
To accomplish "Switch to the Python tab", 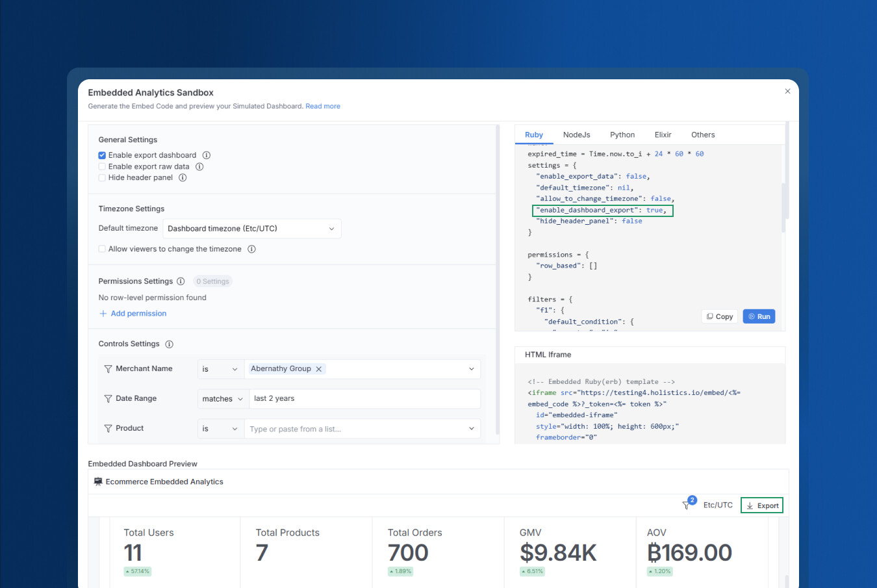I will coord(622,135).
